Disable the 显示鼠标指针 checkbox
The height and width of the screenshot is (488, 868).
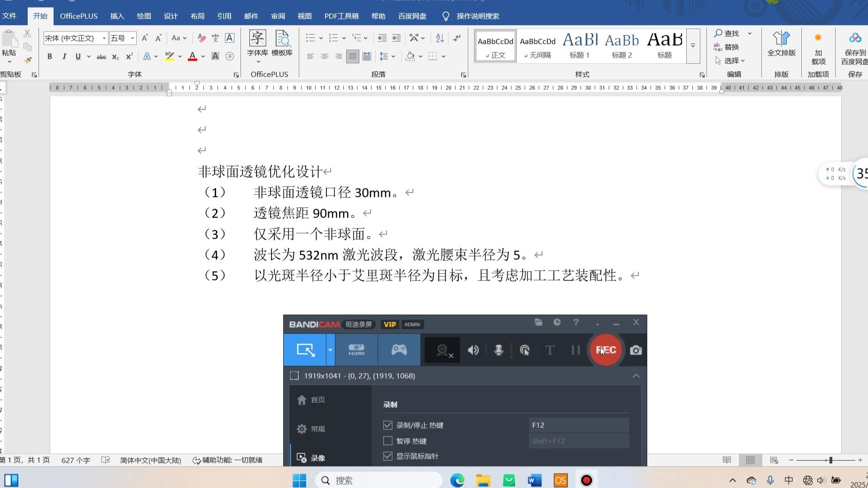387,456
